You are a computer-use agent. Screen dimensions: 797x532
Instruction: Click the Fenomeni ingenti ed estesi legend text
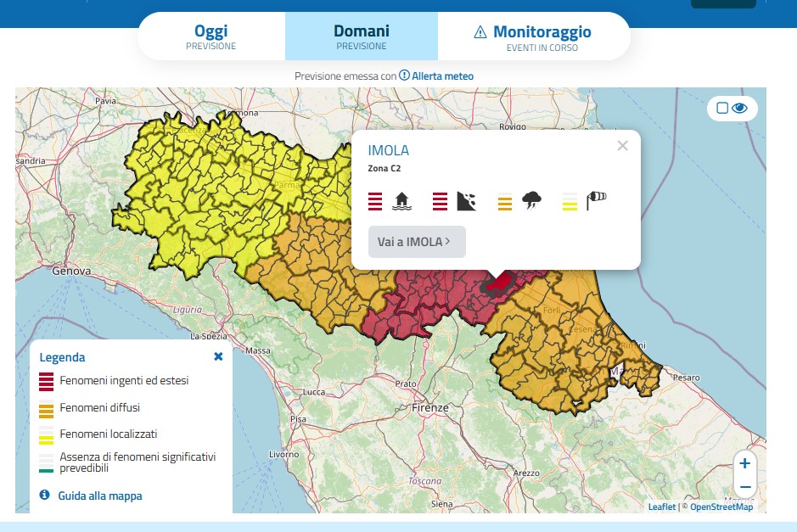(x=124, y=381)
